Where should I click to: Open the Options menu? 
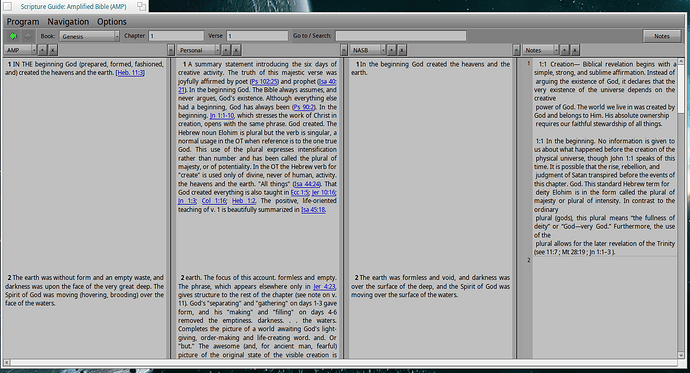click(112, 22)
